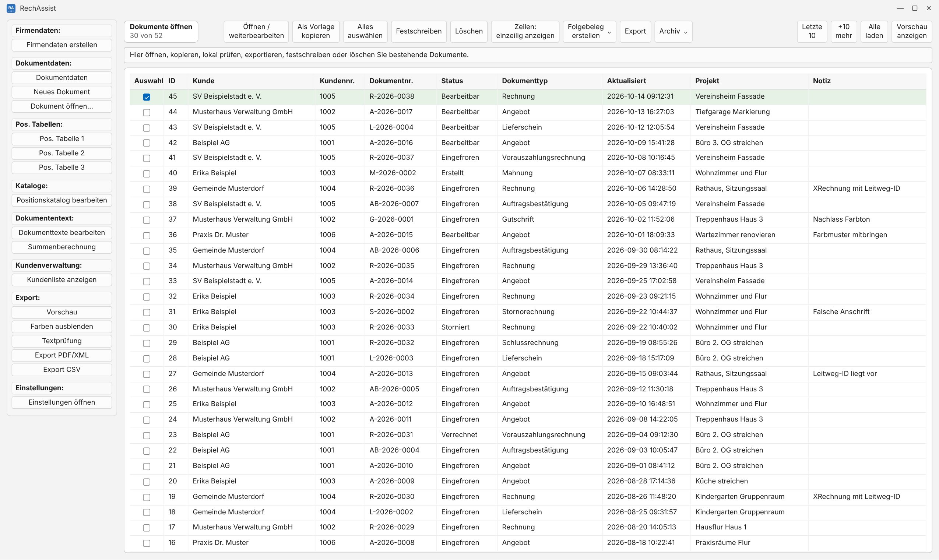
Task: Click Alles auswählen in toolbar
Action: (365, 31)
